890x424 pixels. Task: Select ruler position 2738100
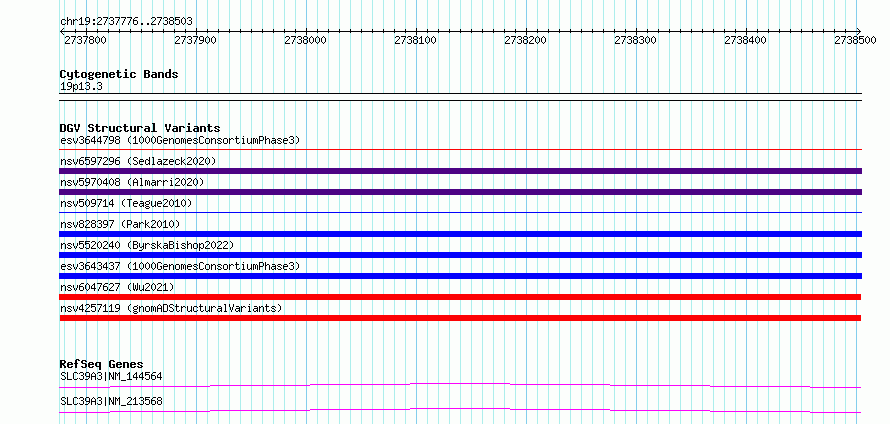415,40
